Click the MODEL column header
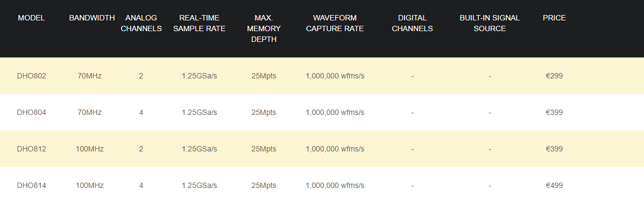 click(32, 18)
